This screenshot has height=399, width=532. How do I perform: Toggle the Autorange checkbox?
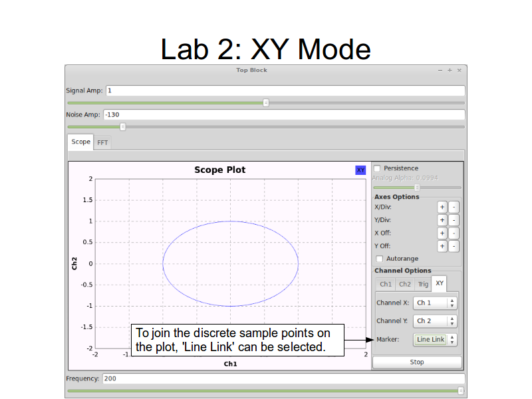(380, 258)
